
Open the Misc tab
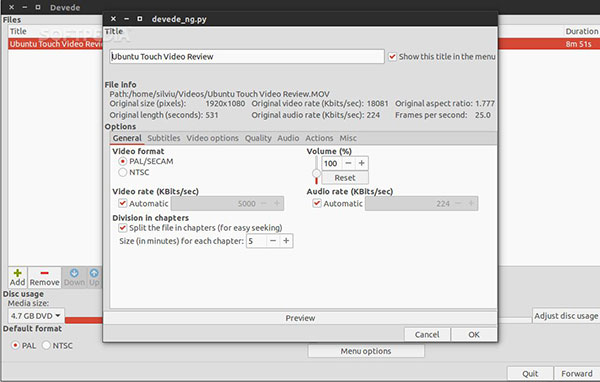pyautogui.click(x=348, y=138)
